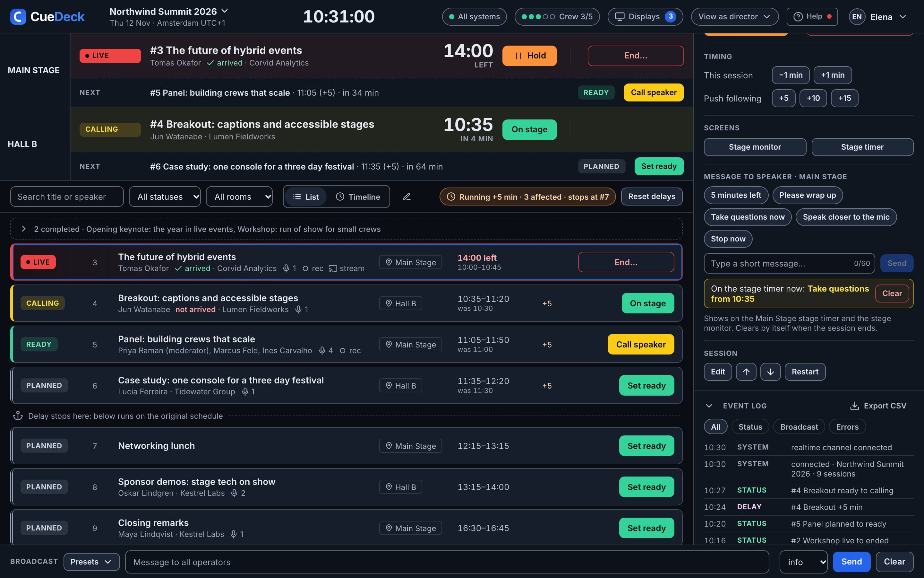Screen dimensions: 924x578
Task: Filter event log by Broadcast
Action: [799, 427]
